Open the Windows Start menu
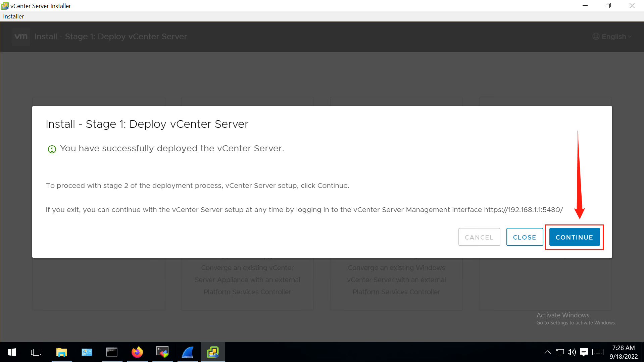This screenshot has height=362, width=644. tap(12, 352)
